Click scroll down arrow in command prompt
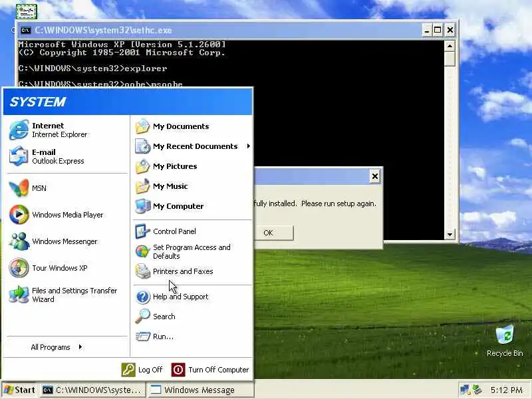The height and width of the screenshot is (399, 532). point(450,235)
